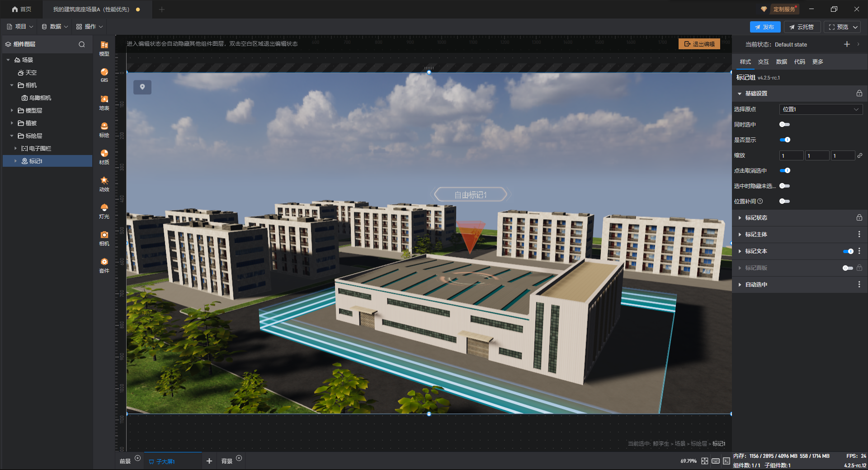Click the location pin icon on the canvas
868x470 pixels.
[142, 87]
